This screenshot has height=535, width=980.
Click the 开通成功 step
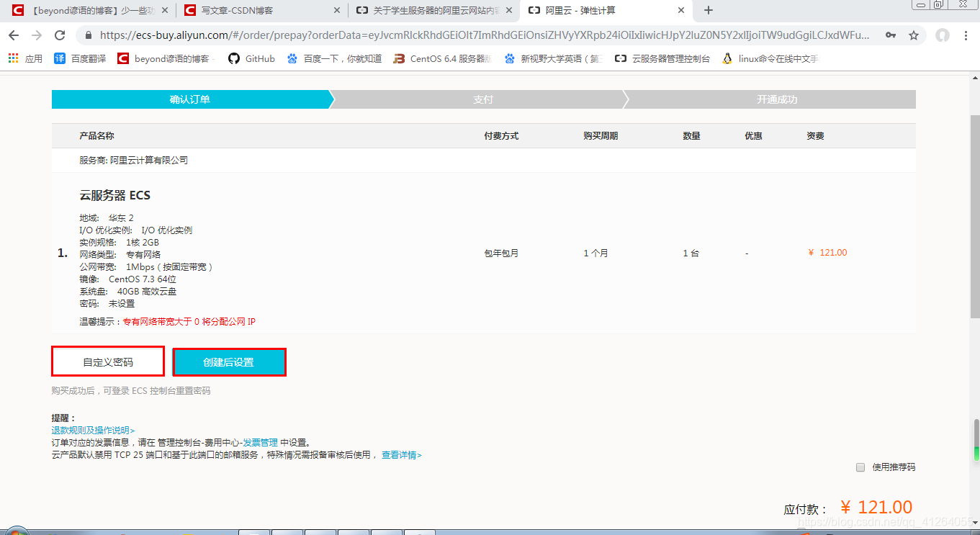[x=777, y=99]
